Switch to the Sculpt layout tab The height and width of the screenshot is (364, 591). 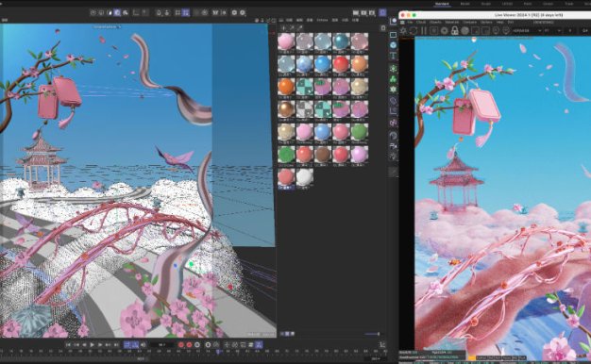point(486,4)
